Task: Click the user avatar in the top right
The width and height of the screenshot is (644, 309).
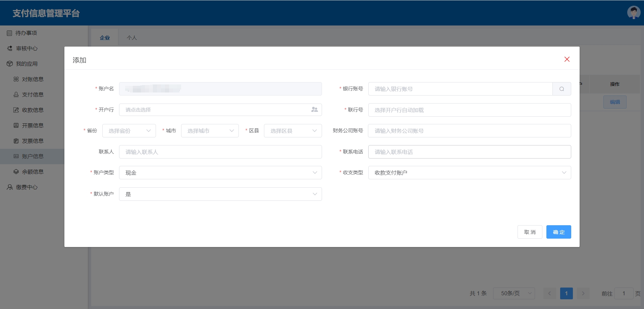Action: pos(633,13)
